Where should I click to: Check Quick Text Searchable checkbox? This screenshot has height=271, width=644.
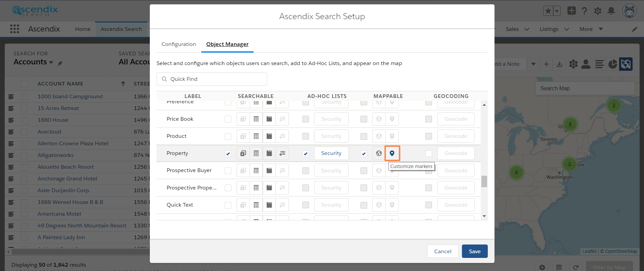[x=228, y=205]
